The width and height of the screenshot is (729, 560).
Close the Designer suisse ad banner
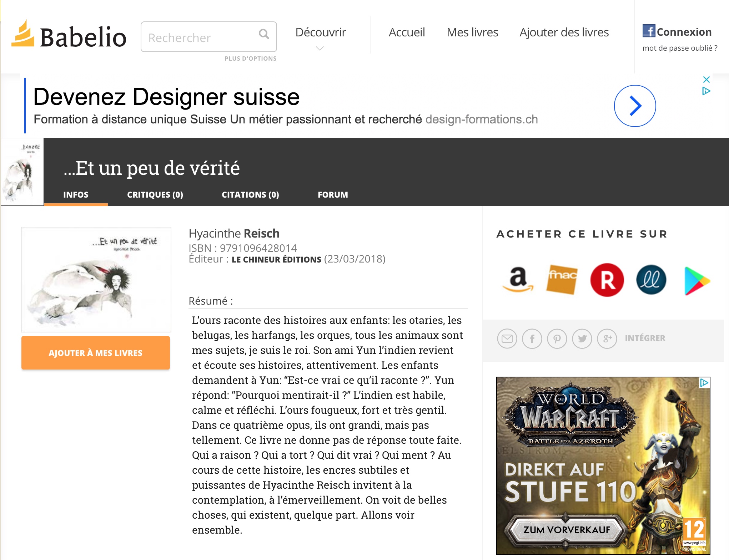coord(706,79)
